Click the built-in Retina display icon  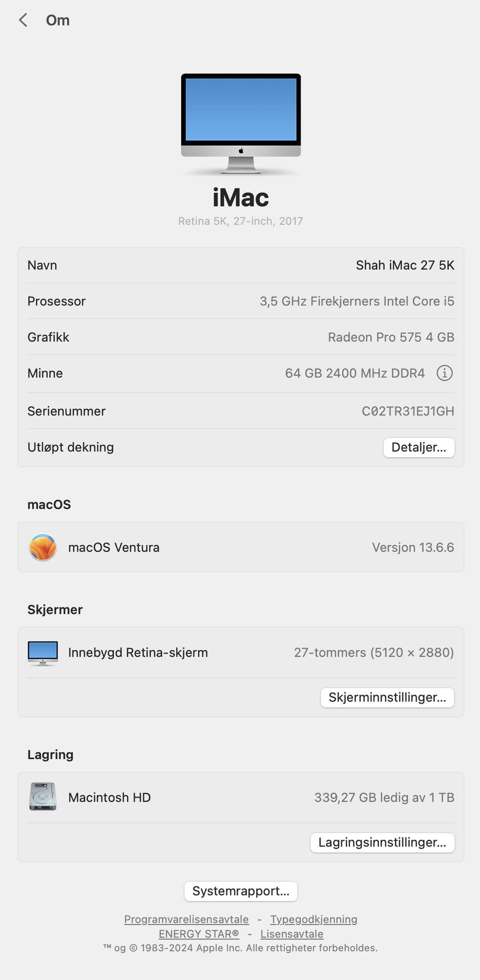43,653
